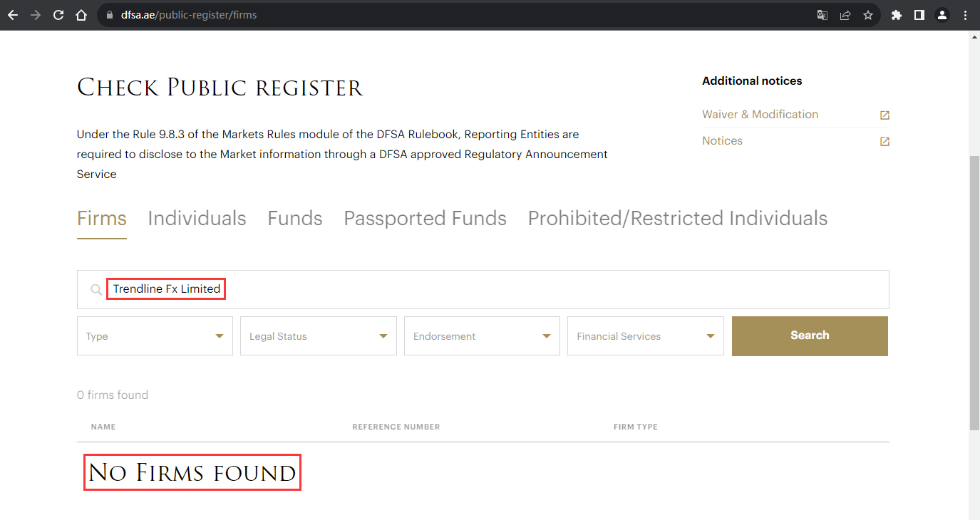Image resolution: width=980 pixels, height=520 pixels.
Task: Open the Legal Status dropdown
Action: click(x=319, y=336)
